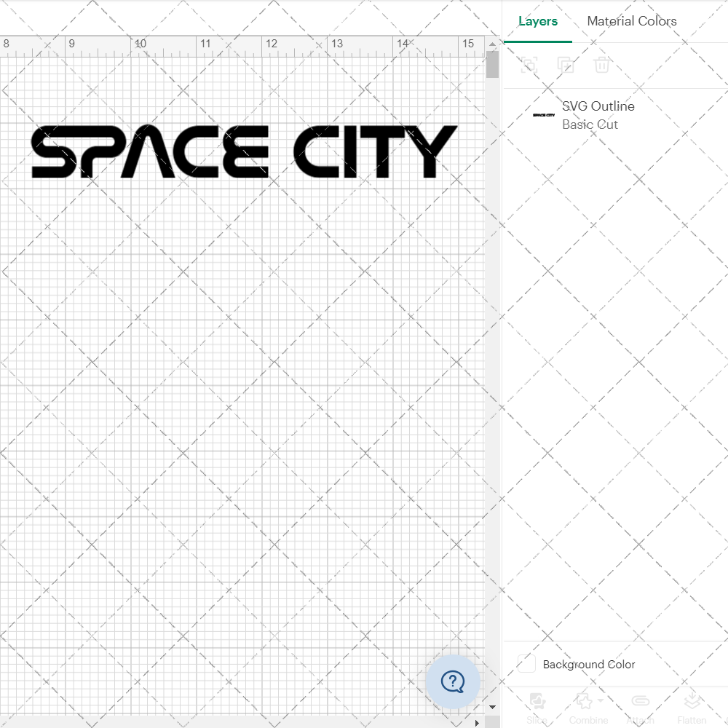Click the Flatten tool
728x728 pixels.
point(692,708)
